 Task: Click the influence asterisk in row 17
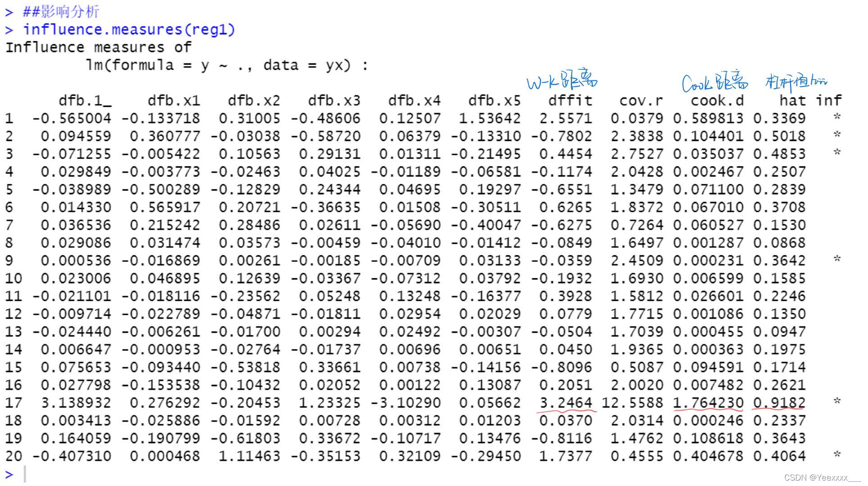(837, 401)
